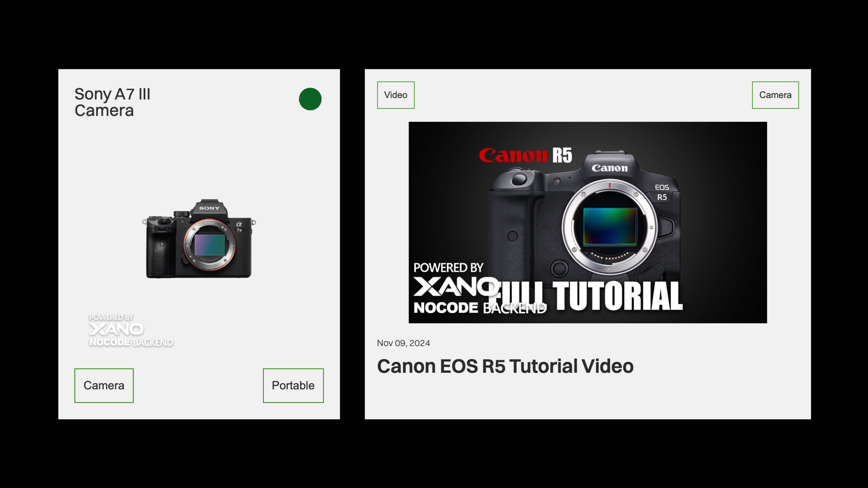This screenshot has height=488, width=868.
Task: Select the Camera tag on the Sony card
Action: tap(104, 385)
